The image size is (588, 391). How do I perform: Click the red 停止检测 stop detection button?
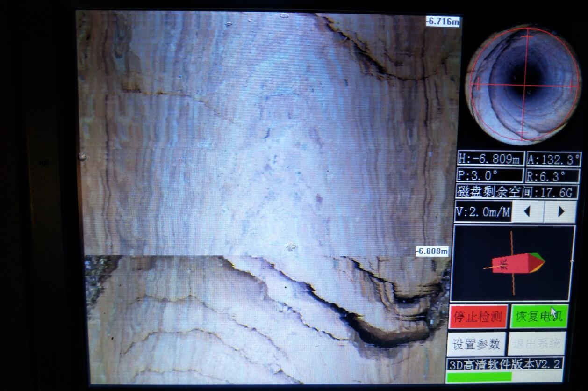[478, 317]
